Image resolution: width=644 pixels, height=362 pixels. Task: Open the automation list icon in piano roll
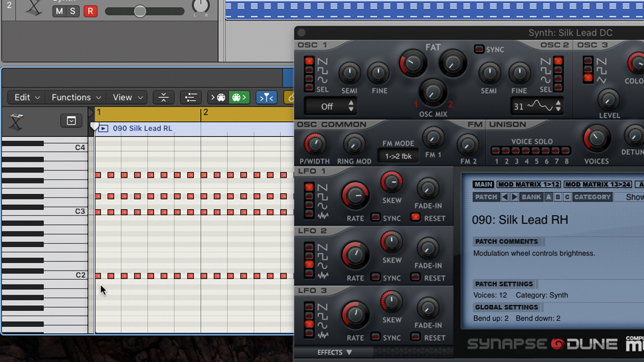tap(191, 98)
